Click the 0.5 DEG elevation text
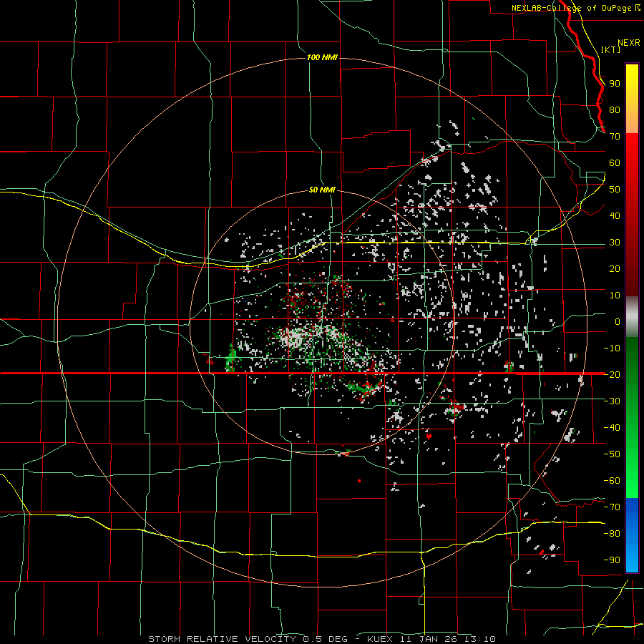This screenshot has height=644, width=644. pos(326,639)
